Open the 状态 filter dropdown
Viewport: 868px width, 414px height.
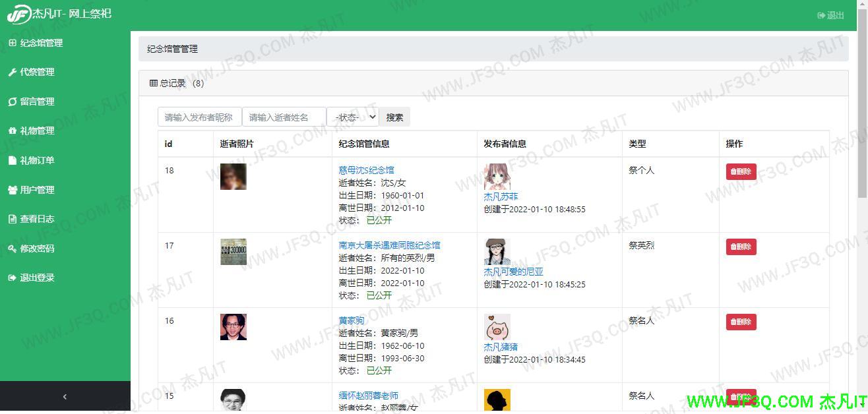point(353,117)
